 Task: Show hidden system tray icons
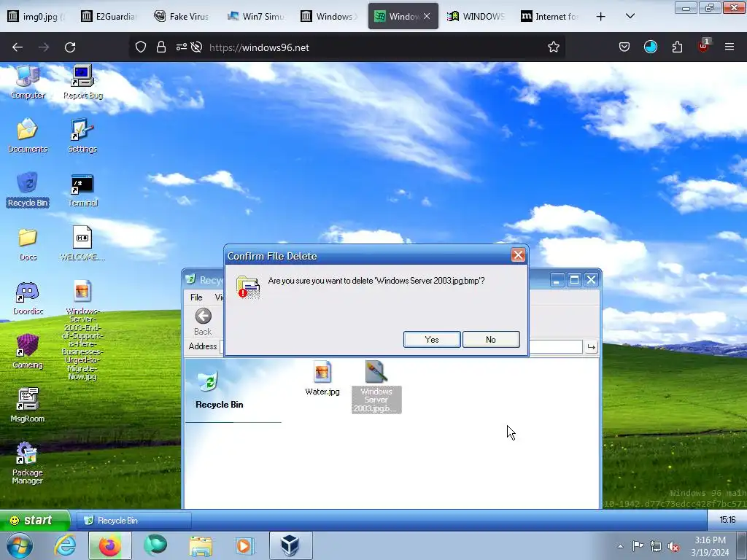pos(620,546)
